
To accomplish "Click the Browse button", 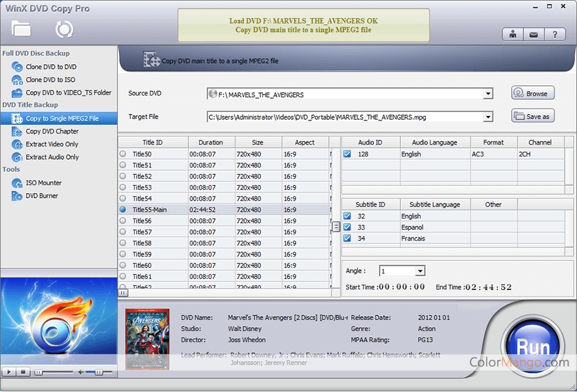I will tap(533, 93).
